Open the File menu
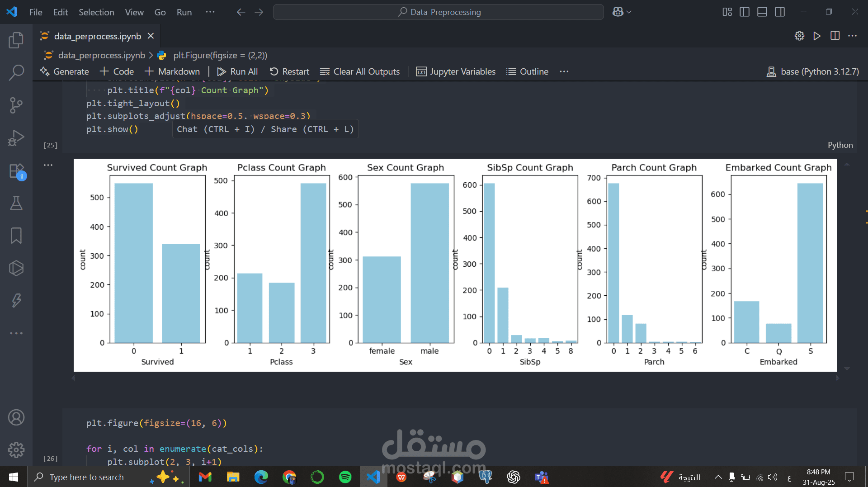This screenshot has width=868, height=487. (36, 12)
